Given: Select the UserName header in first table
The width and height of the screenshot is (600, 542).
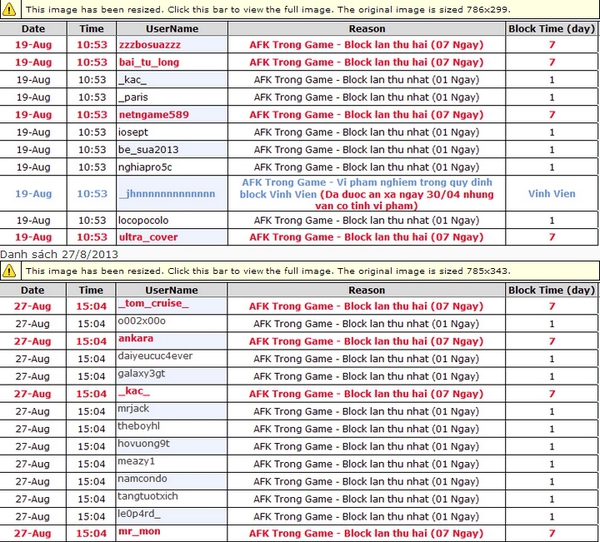Looking at the screenshot, I should click(172, 29).
